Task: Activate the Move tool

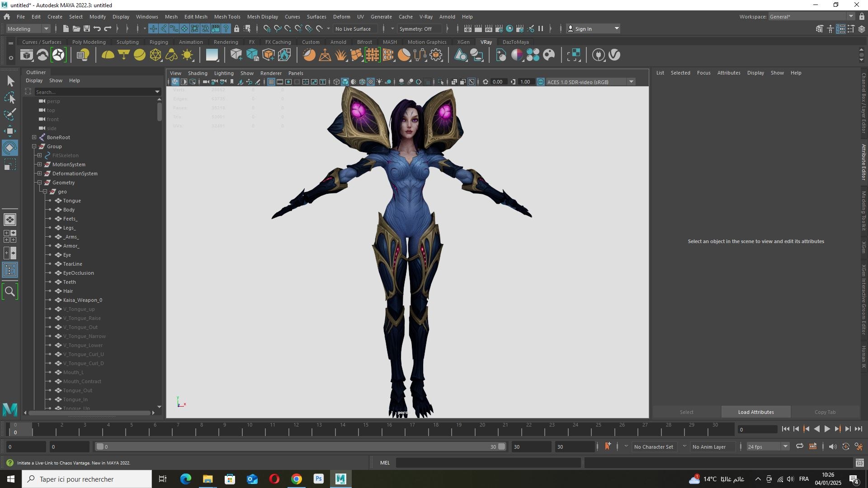Action: point(10,131)
